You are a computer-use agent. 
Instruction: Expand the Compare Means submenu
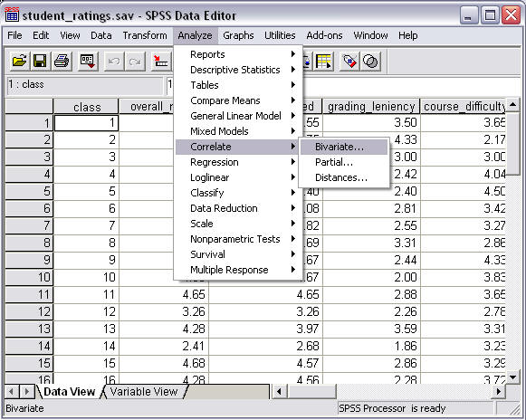click(x=237, y=100)
